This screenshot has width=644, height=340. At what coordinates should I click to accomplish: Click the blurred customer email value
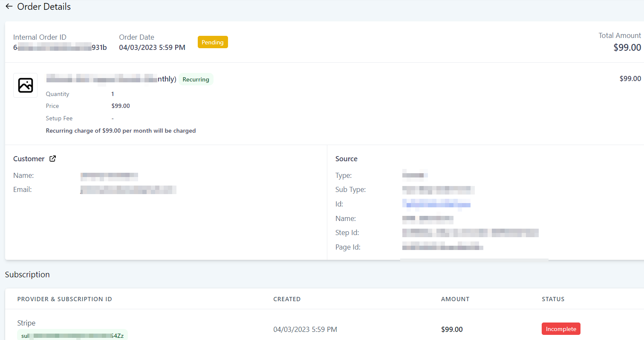tap(128, 190)
